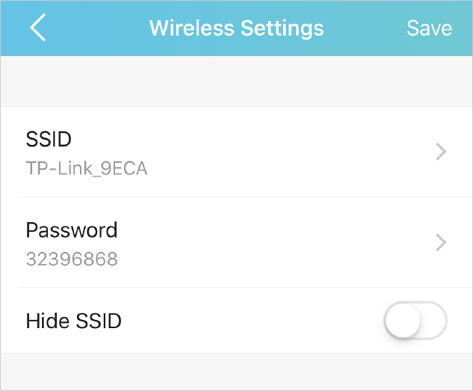Save the wireless settings
The height and width of the screenshot is (391, 473).
[x=429, y=28]
